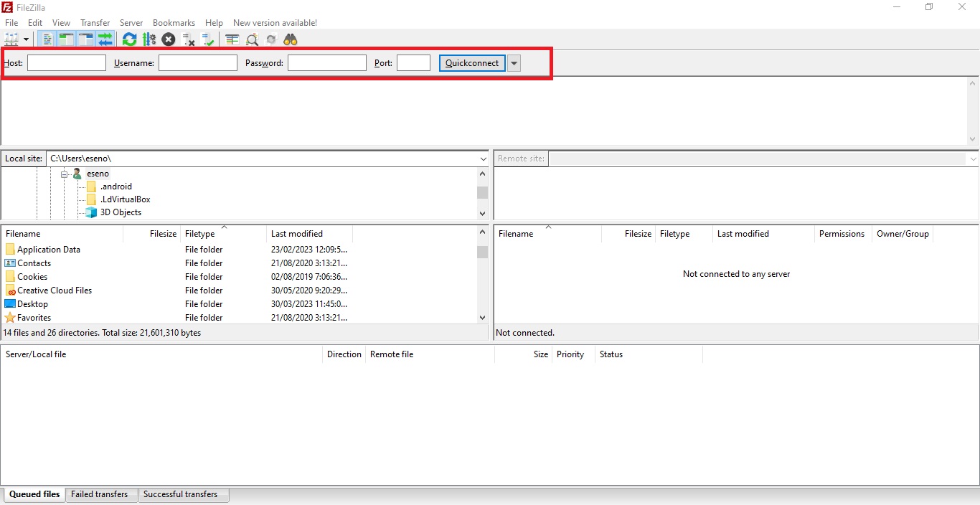Screen dimensions: 980x505
Task: Select the Favorites folder row
Action: pyautogui.click(x=239, y=318)
